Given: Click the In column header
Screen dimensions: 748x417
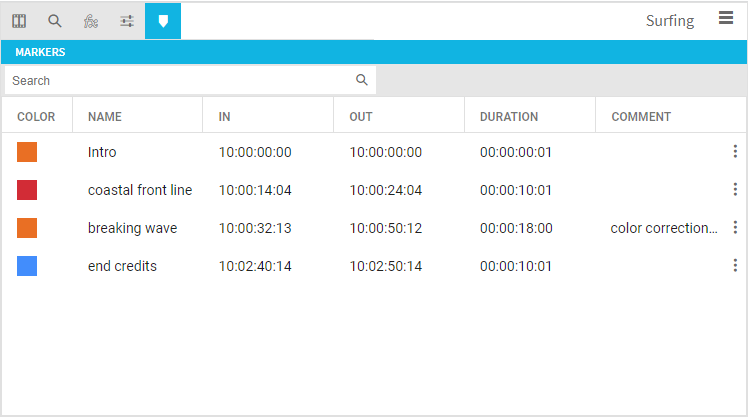Looking at the screenshot, I should [x=225, y=117].
